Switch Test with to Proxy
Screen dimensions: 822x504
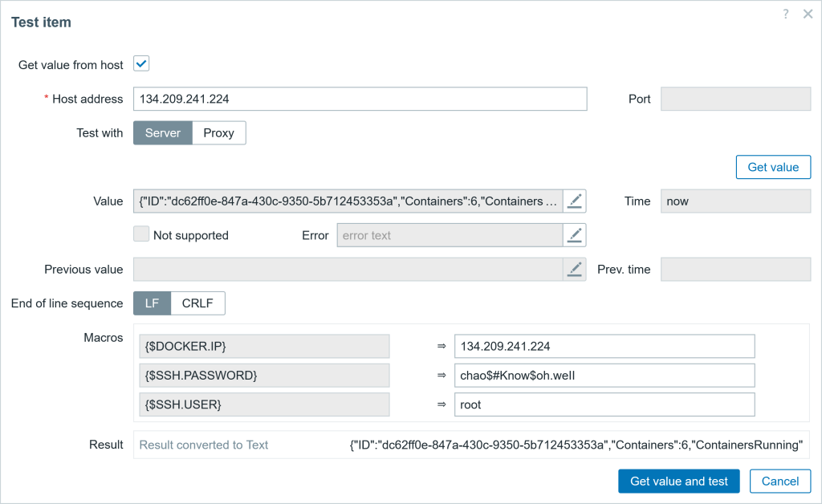point(218,133)
